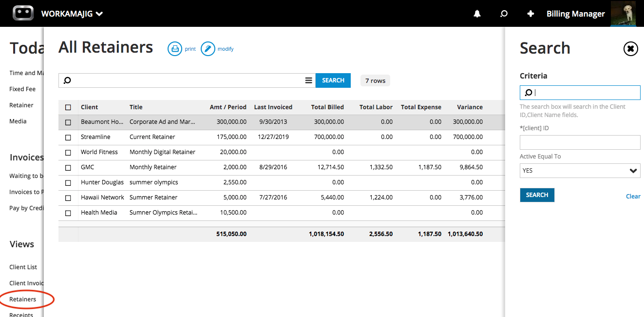
Task: Open the Active Equal To dropdown
Action: [580, 171]
